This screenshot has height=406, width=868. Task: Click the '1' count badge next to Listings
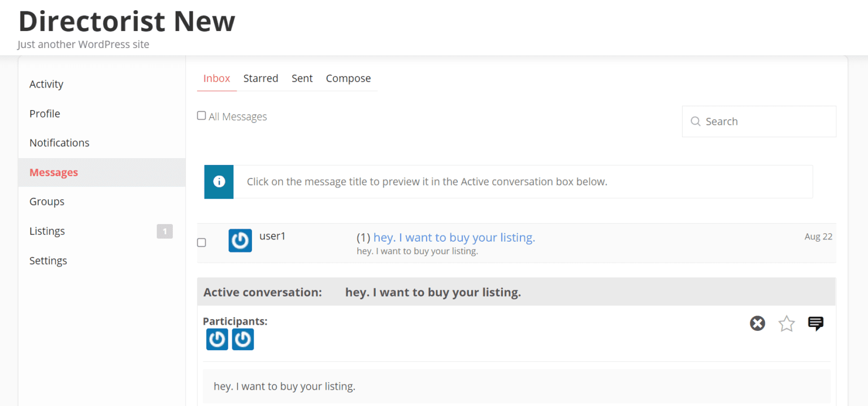click(x=164, y=231)
